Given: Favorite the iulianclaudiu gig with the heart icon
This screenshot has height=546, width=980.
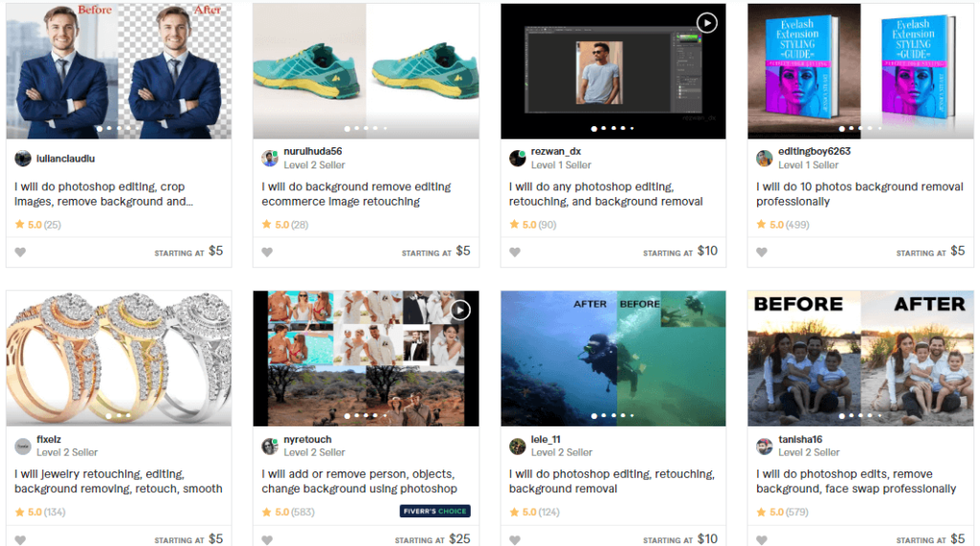Looking at the screenshot, I should point(20,252).
